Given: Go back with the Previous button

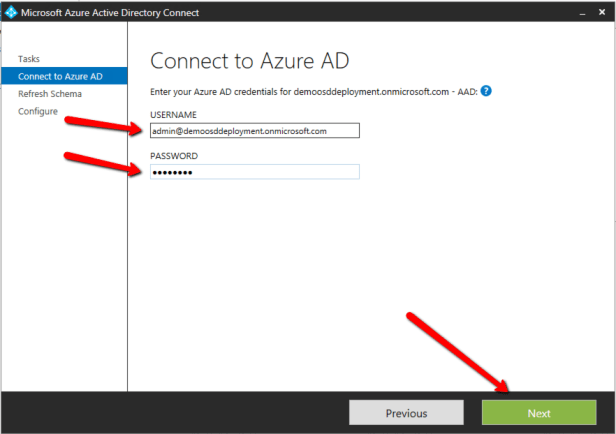Looking at the screenshot, I should (406, 413).
